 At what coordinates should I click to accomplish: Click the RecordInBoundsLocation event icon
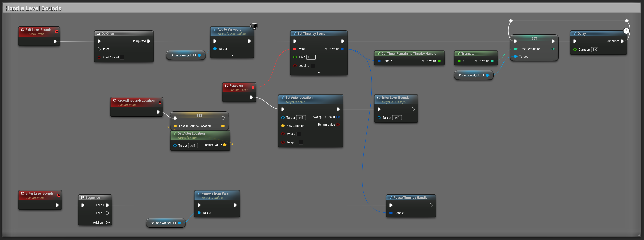[114, 100]
